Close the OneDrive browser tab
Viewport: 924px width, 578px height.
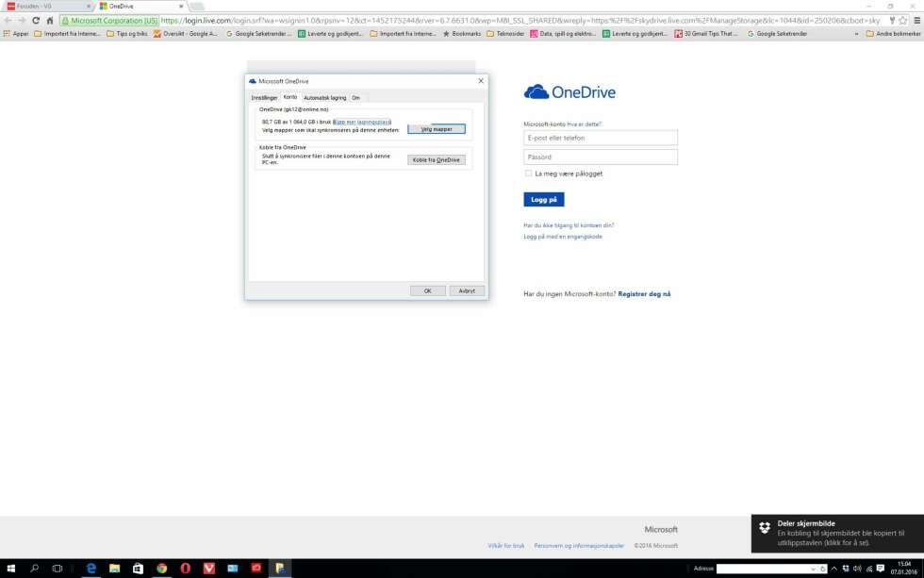click(181, 6)
